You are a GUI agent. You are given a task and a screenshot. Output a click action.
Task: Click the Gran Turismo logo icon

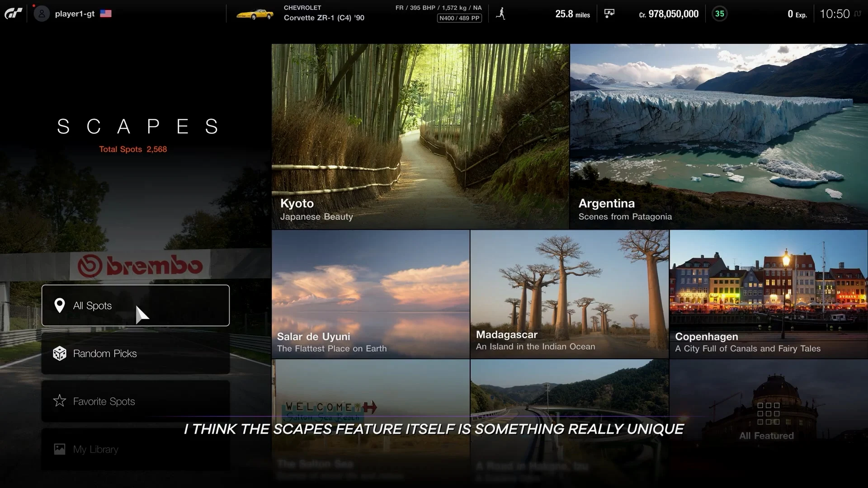point(14,14)
